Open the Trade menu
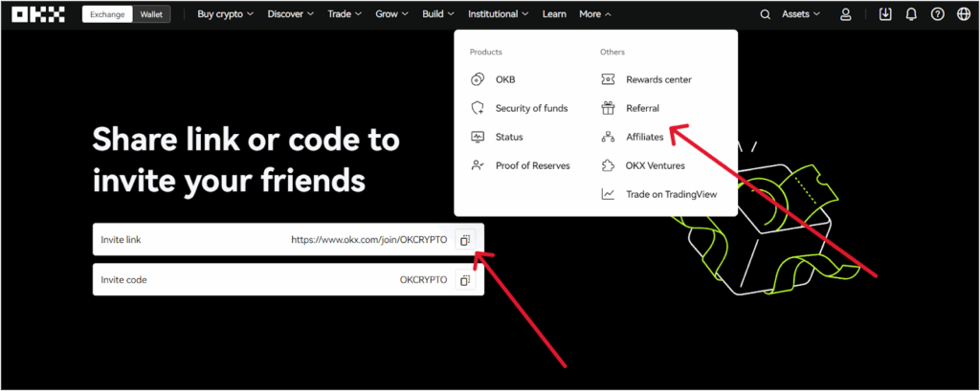The image size is (980, 391). tap(345, 14)
